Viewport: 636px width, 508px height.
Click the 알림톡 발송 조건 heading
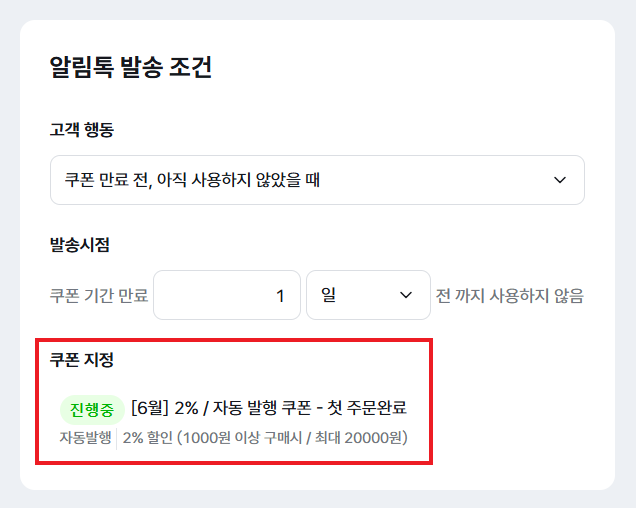[x=130, y=68]
